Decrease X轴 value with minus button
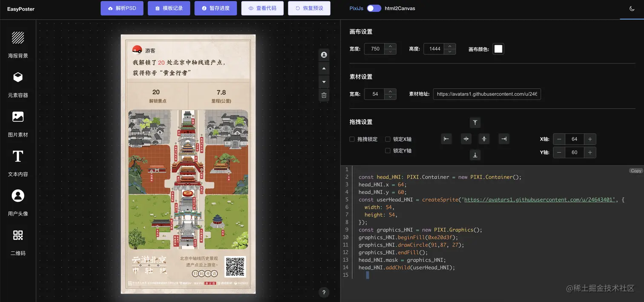 (x=559, y=139)
